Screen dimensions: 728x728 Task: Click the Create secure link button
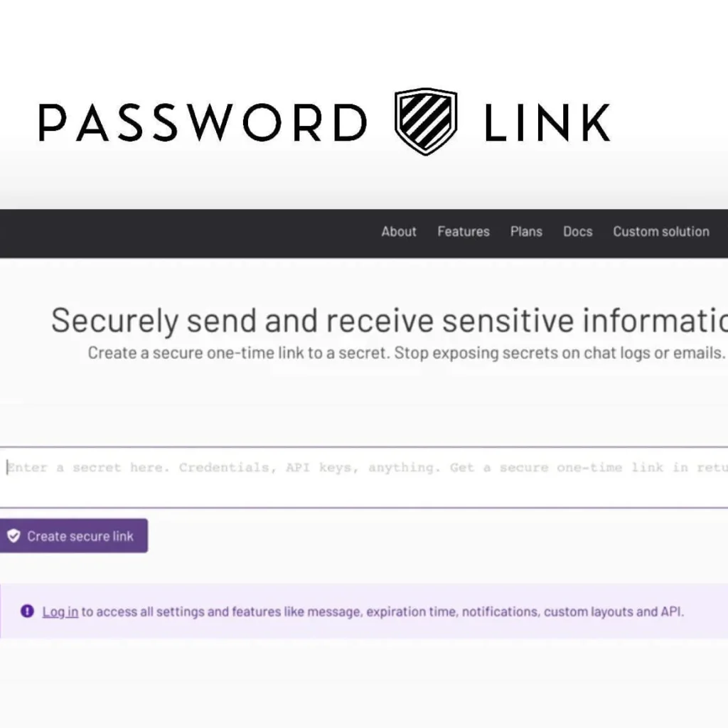pyautogui.click(x=74, y=536)
